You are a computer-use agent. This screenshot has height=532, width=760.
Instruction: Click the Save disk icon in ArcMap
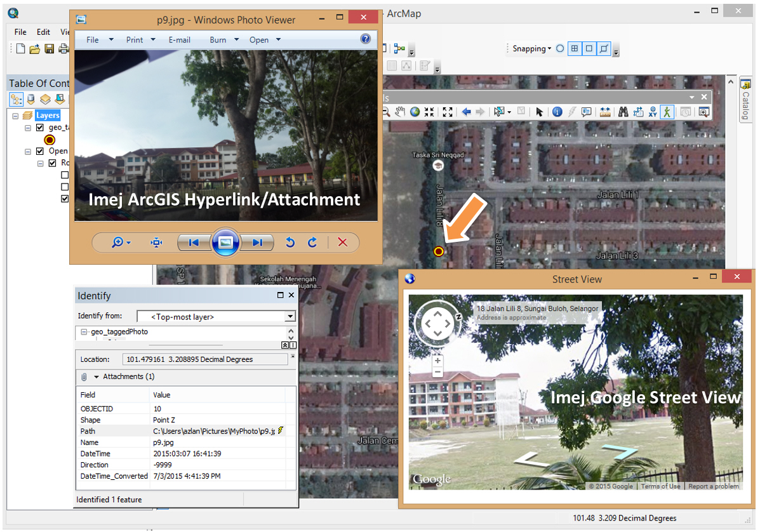tap(50, 48)
